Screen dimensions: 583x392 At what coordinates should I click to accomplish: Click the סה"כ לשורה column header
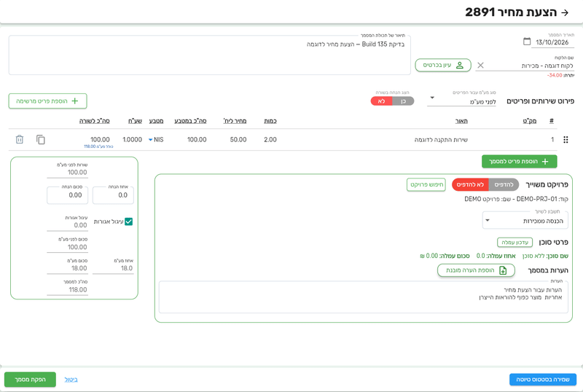[95, 121]
